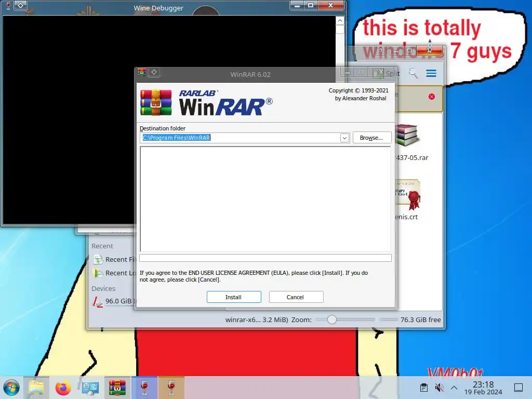The width and height of the screenshot is (532, 399).
Task: Unmute audio via the tray volume icon
Action: click(439, 388)
